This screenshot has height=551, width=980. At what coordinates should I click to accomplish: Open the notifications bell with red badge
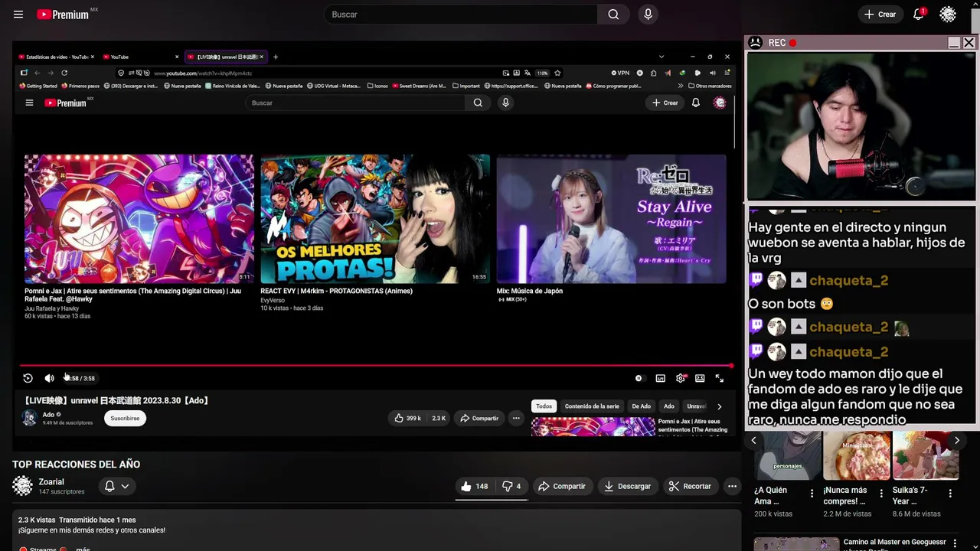pyautogui.click(x=919, y=15)
